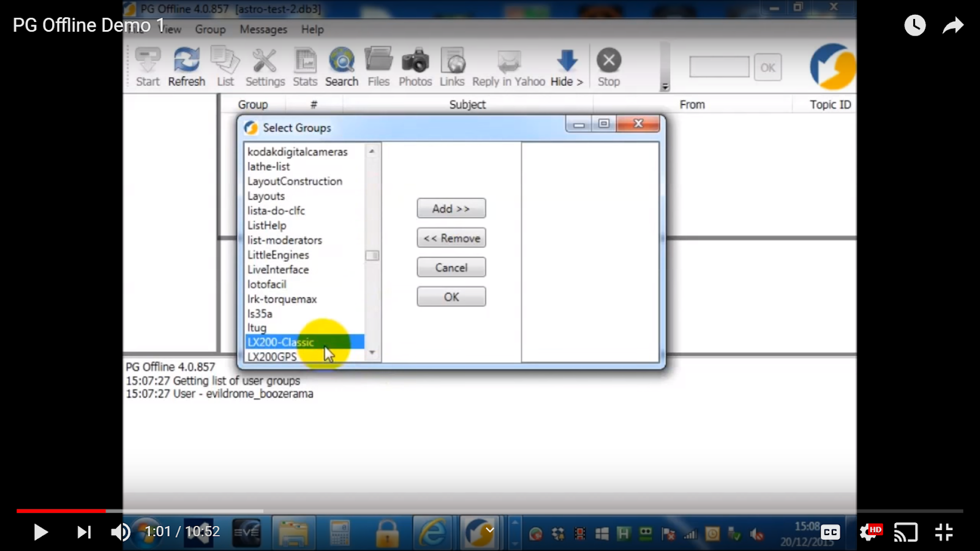Open the Stats toolbar icon

[305, 67]
